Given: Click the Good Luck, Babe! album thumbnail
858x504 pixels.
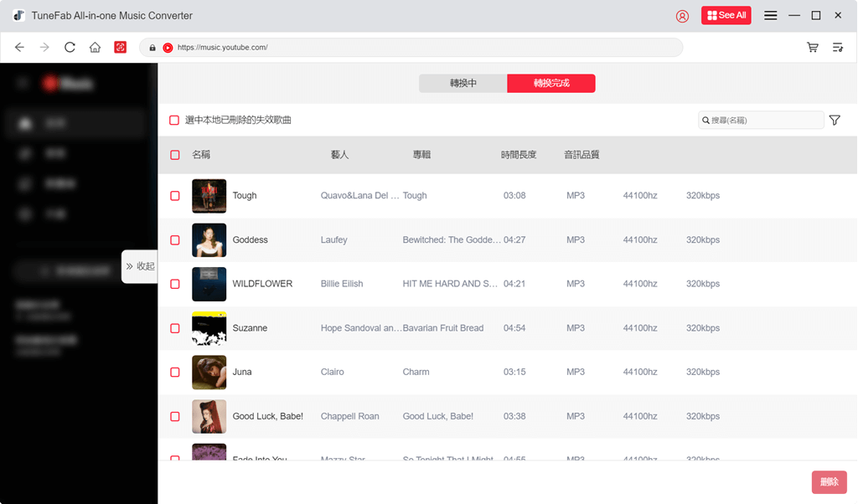Looking at the screenshot, I should (209, 417).
